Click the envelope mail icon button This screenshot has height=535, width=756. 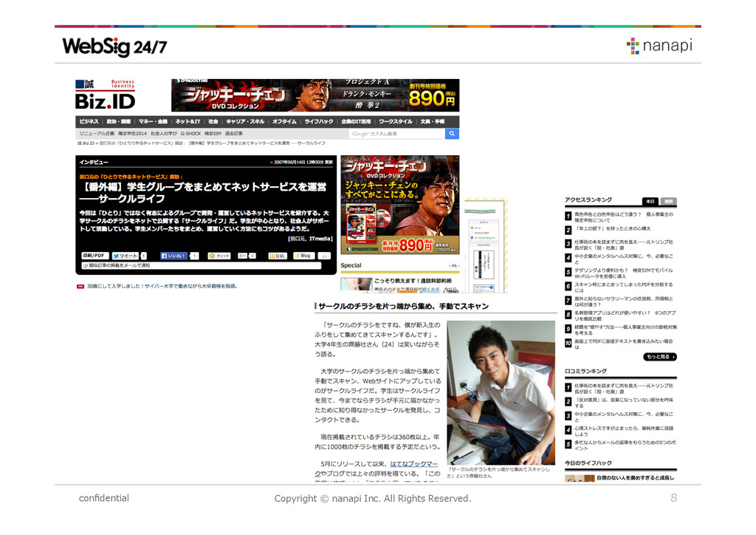(325, 256)
